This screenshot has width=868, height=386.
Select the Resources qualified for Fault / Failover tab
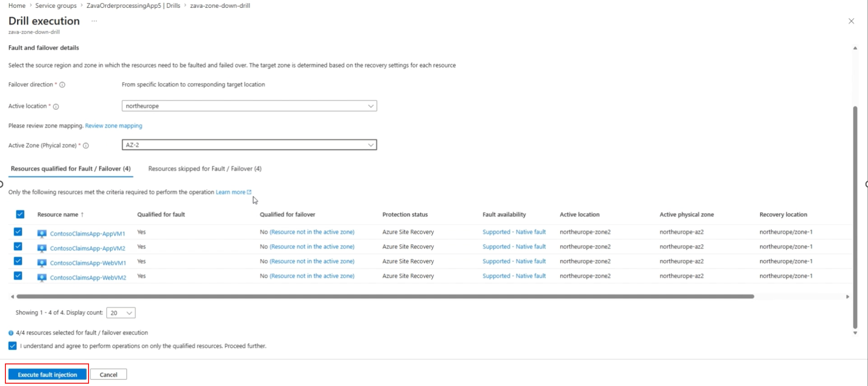[x=71, y=169]
